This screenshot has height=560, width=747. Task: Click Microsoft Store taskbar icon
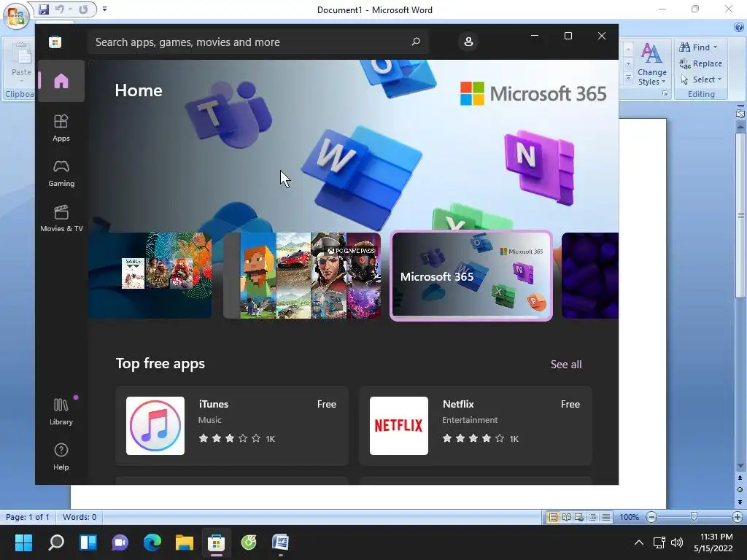coord(216,542)
